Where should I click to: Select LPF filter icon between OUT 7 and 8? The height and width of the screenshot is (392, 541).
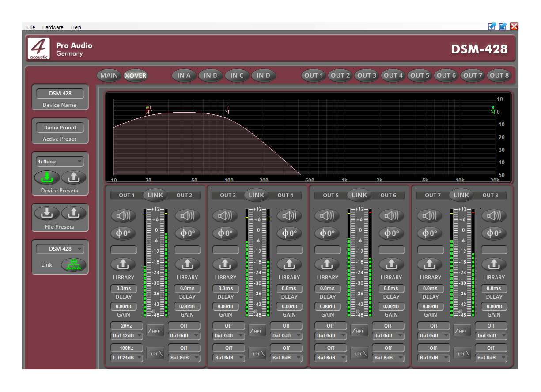tap(462, 353)
